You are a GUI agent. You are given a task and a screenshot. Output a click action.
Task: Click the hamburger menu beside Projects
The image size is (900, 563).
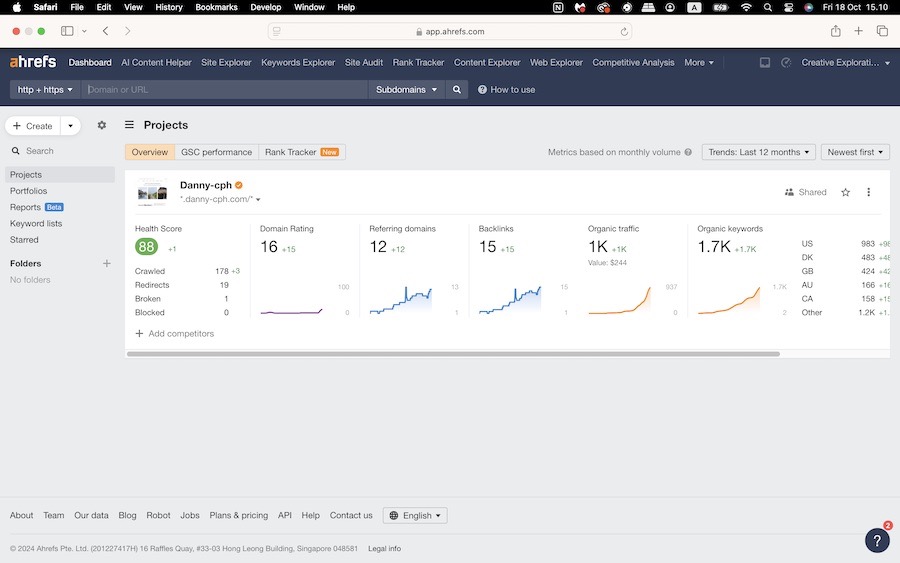[x=129, y=125]
